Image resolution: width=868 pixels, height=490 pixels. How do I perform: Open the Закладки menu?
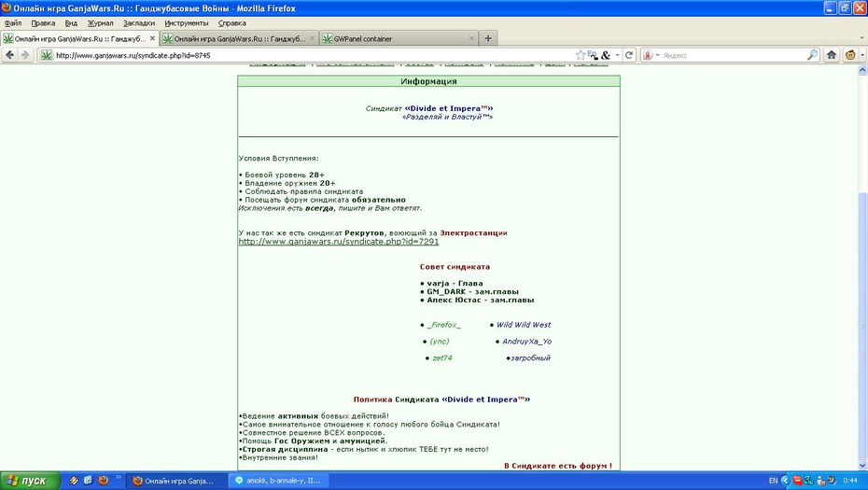(x=139, y=23)
